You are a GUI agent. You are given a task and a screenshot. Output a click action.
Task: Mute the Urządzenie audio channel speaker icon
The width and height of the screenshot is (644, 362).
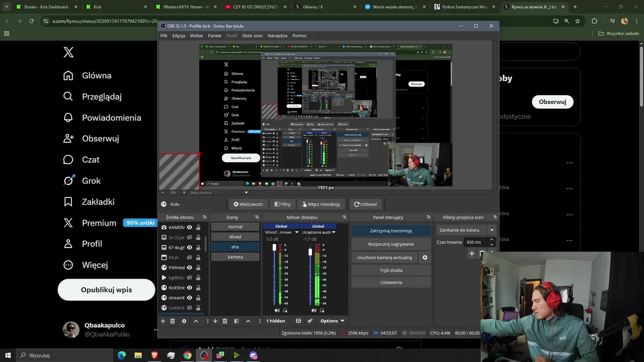(314, 310)
